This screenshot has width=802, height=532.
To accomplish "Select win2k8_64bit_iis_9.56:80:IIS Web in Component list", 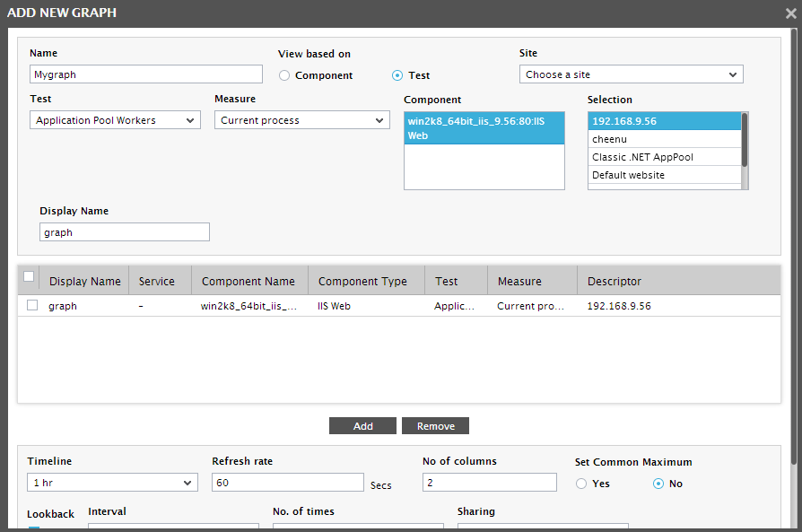I will (484, 128).
